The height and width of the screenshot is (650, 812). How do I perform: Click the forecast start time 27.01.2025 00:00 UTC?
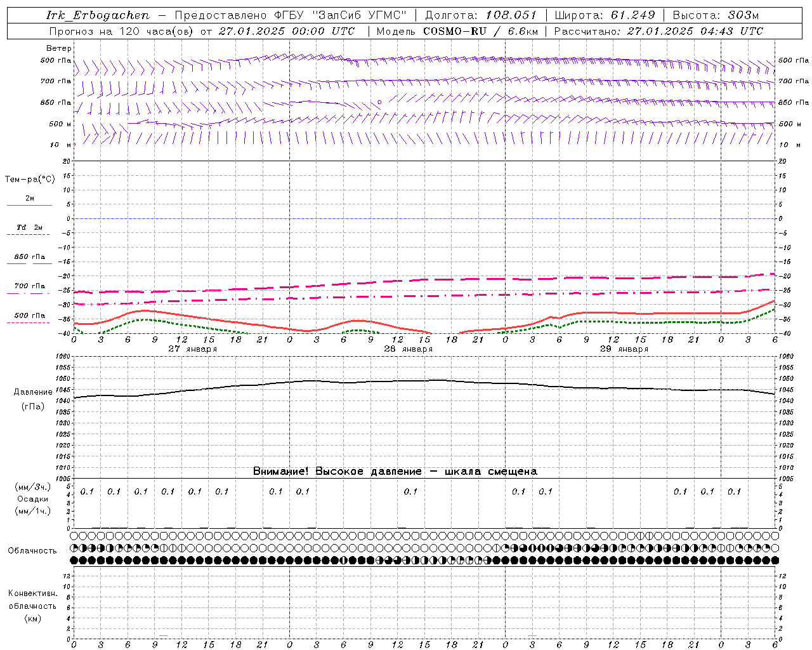(x=286, y=31)
